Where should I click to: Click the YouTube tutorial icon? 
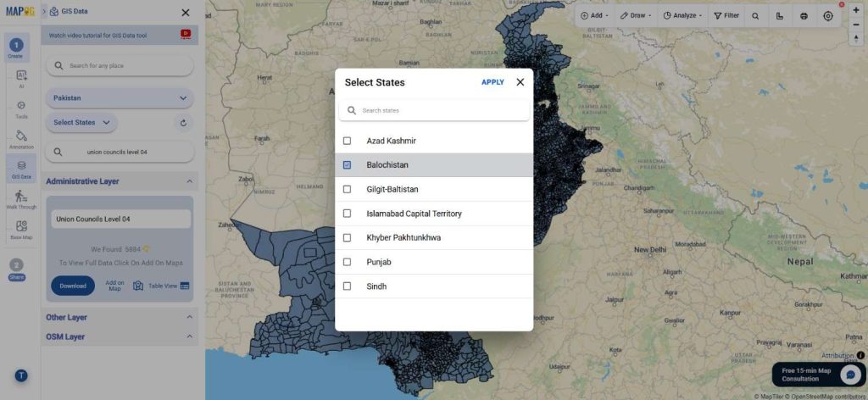(186, 35)
